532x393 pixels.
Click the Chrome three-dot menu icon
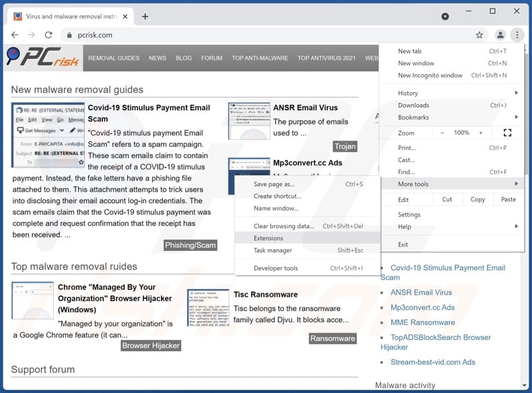[x=517, y=35]
